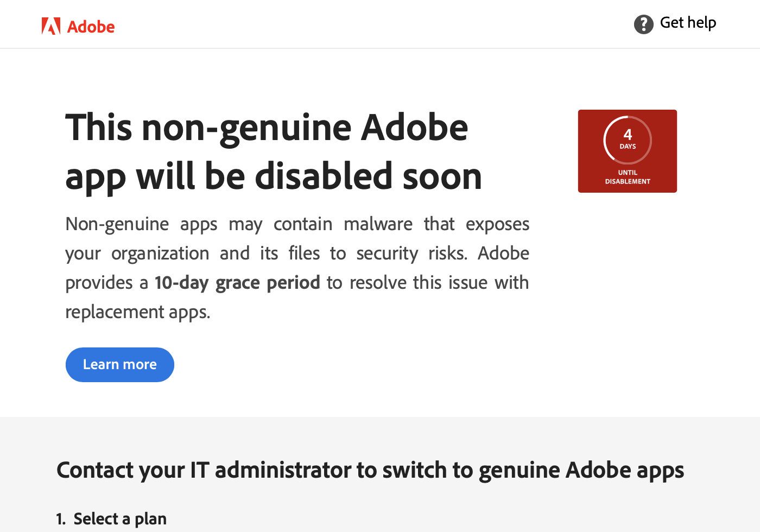The width and height of the screenshot is (760, 532).
Task: Click the Adobe 'A' mark in the header
Action: (50, 26)
